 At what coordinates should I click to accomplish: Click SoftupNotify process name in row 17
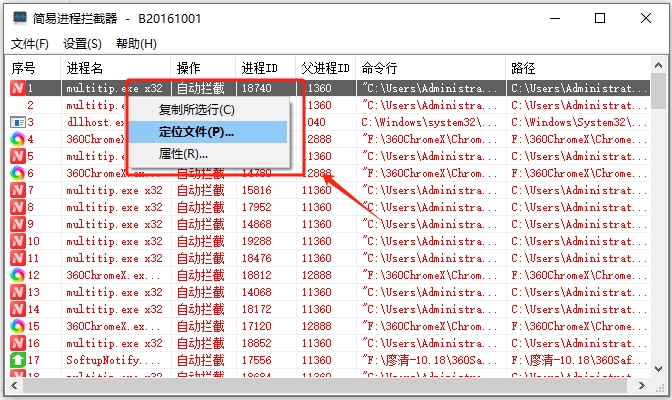pyautogui.click(x=113, y=360)
